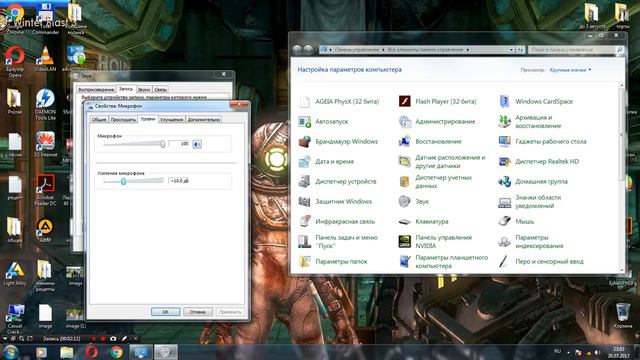Click the recorder screenshot camera icon

pos(113,338)
